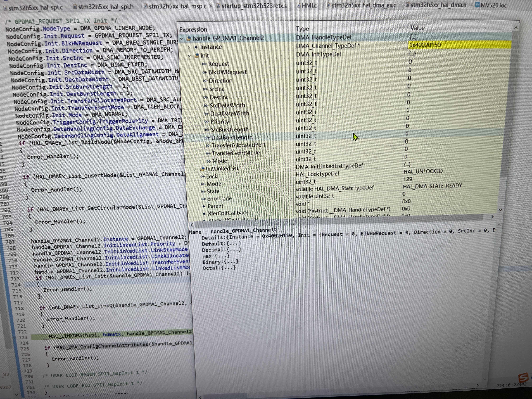This screenshot has width=532, height=399.
Task: Select the Request field icon
Action: 204,64
